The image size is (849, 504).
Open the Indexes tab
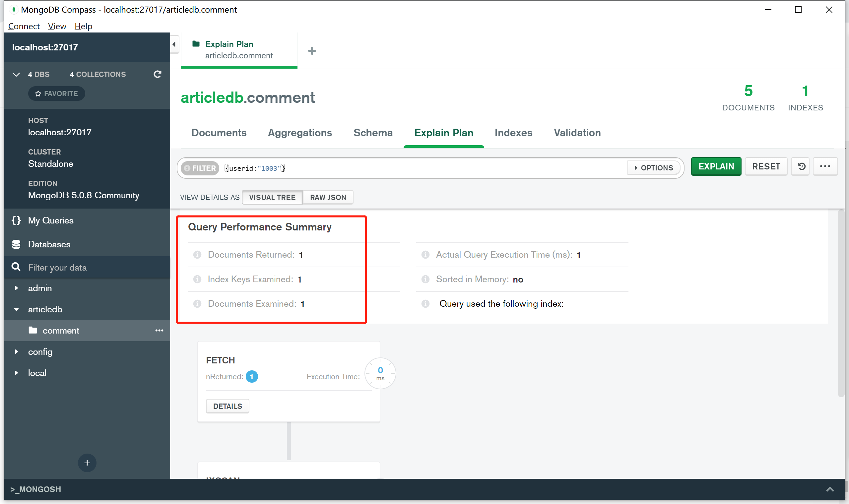pyautogui.click(x=513, y=133)
